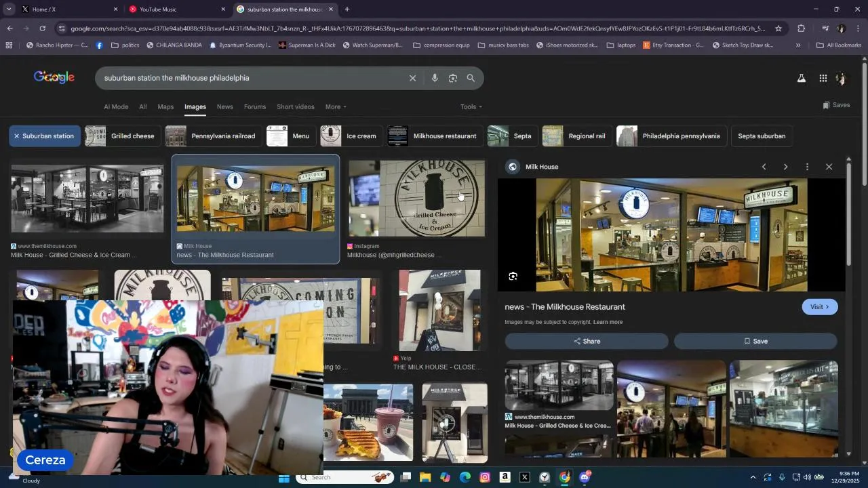View site information icon in the address bar
Image resolution: width=868 pixels, height=488 pixels.
pos(62,28)
